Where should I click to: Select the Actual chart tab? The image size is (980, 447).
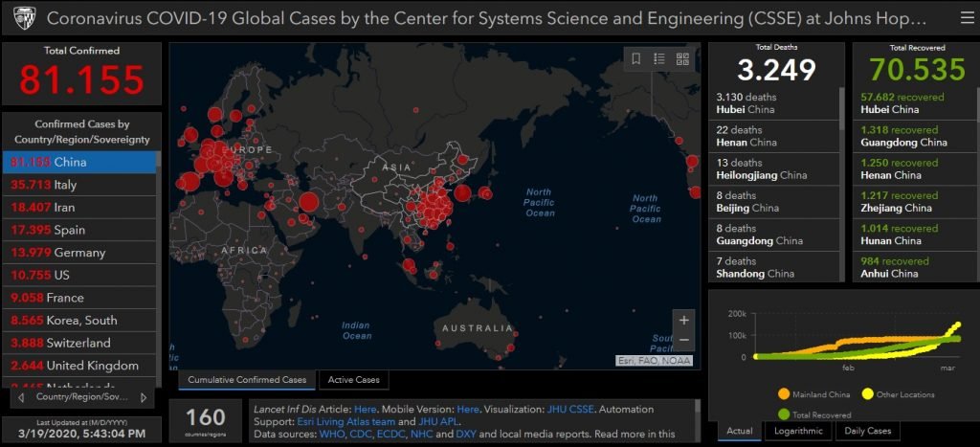pyautogui.click(x=740, y=431)
